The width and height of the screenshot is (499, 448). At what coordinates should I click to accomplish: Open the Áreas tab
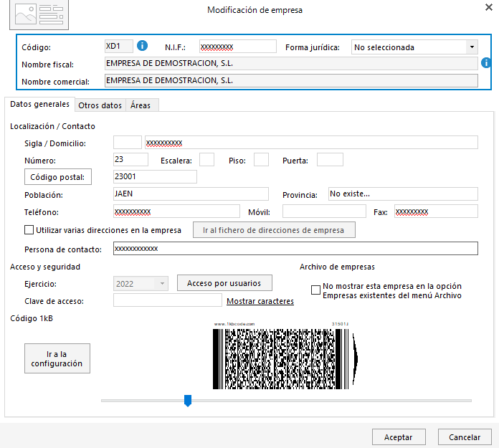point(141,105)
